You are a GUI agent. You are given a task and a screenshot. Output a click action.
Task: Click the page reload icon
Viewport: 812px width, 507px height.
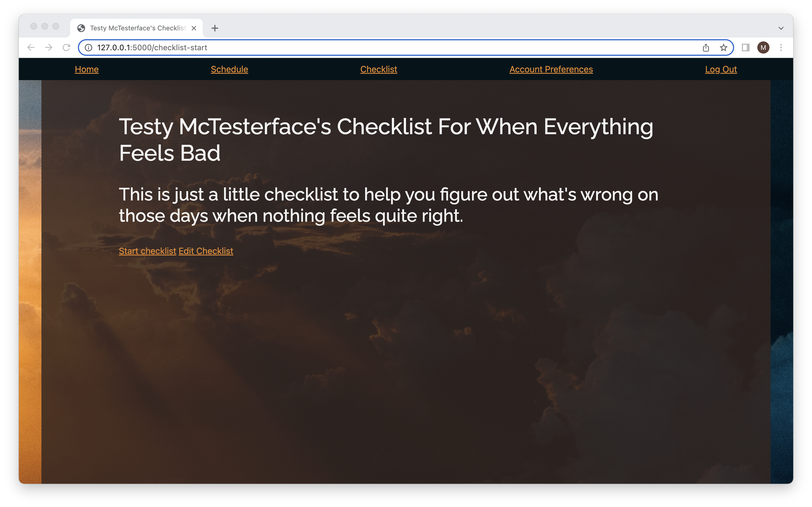click(67, 47)
